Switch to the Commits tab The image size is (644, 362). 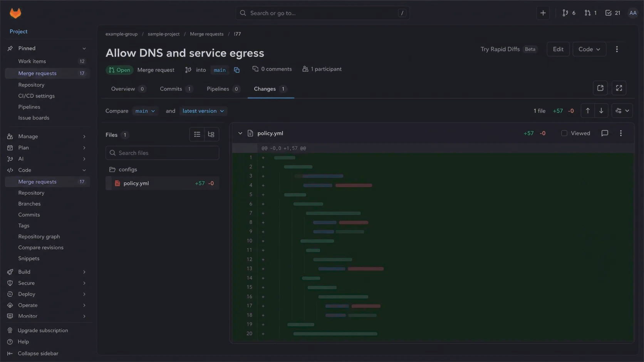(x=176, y=89)
